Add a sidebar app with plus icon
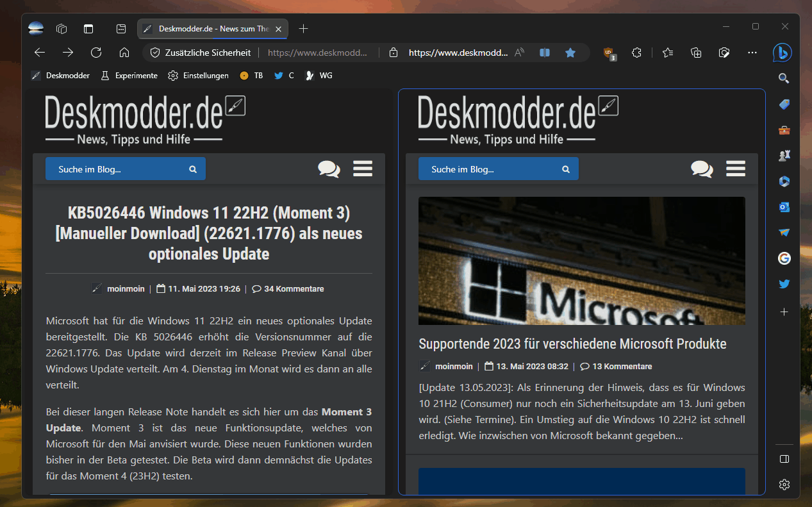Screen dimensions: 812x507 tap(784, 312)
